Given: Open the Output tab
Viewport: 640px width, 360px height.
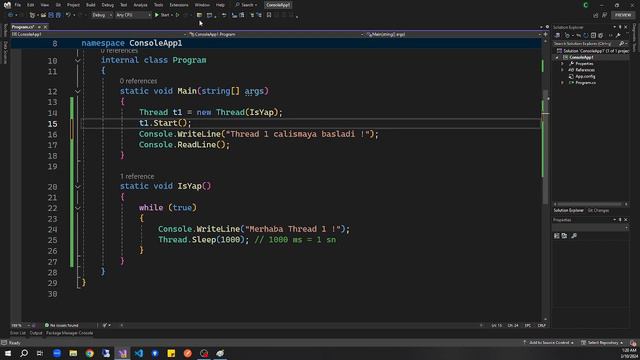Looking at the screenshot, I should tap(36, 333).
